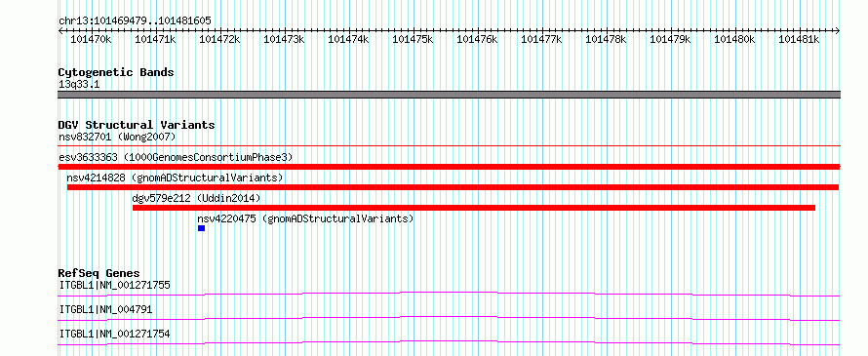Open the nsv4214828 gnomAD variant label
Screen dimensions: 868x356
[x=175, y=178]
